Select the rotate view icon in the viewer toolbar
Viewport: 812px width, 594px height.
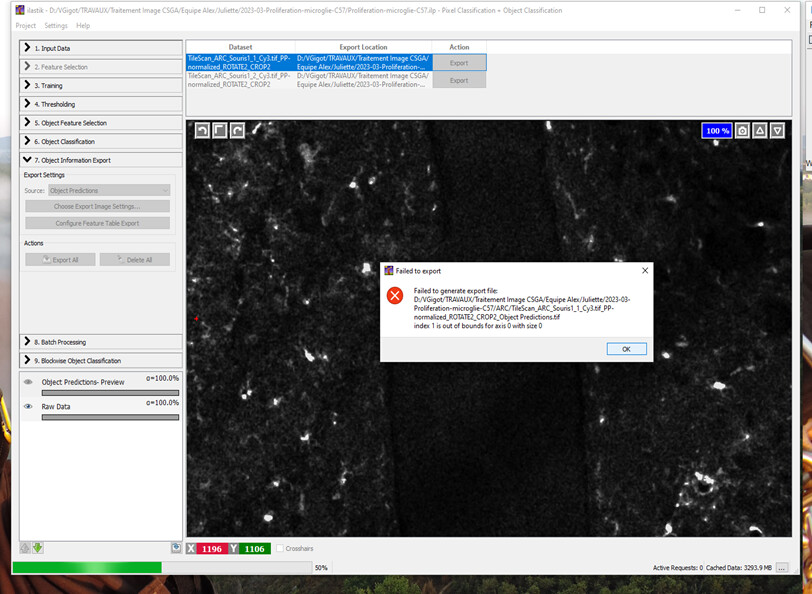[237, 130]
